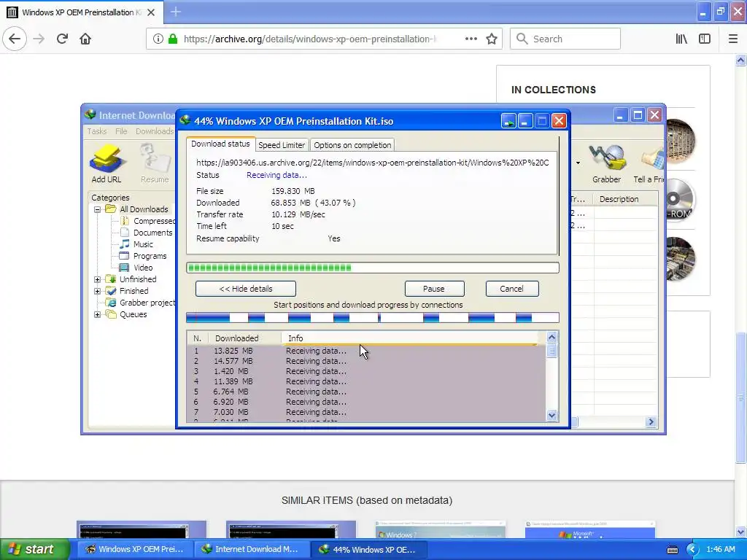Open the Firefox Library icon

[x=681, y=39]
